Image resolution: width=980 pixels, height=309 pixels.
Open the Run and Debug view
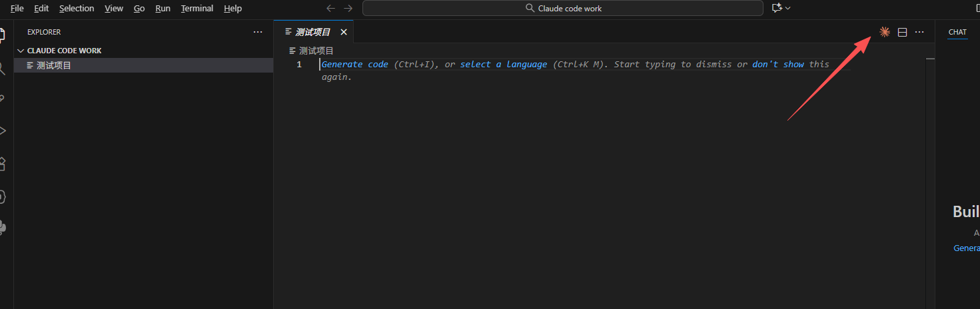pos(3,131)
